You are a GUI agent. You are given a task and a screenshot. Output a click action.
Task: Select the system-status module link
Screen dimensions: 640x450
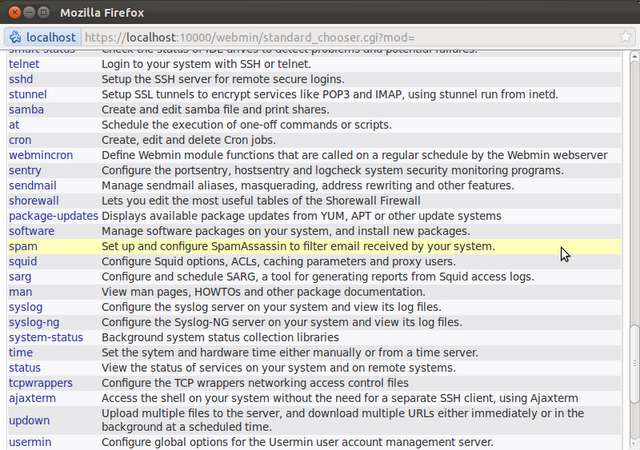[x=46, y=337]
